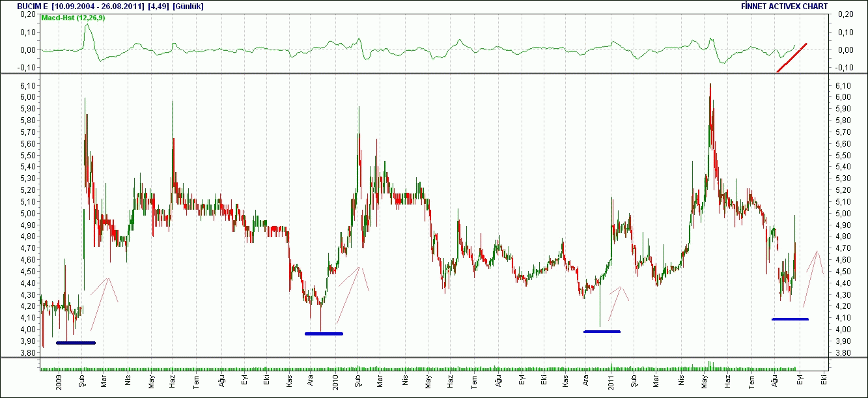Click 6,10 on the left price axis
Viewport: 868px width, 398px height.
pos(28,85)
